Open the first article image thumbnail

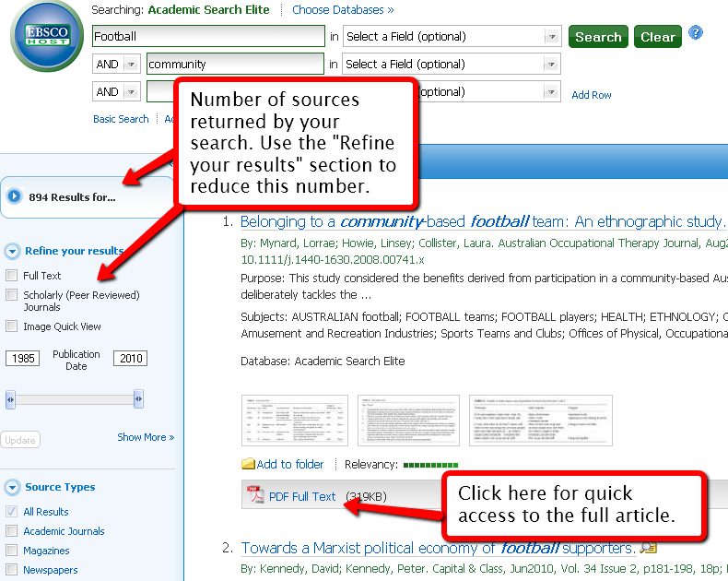click(x=295, y=421)
